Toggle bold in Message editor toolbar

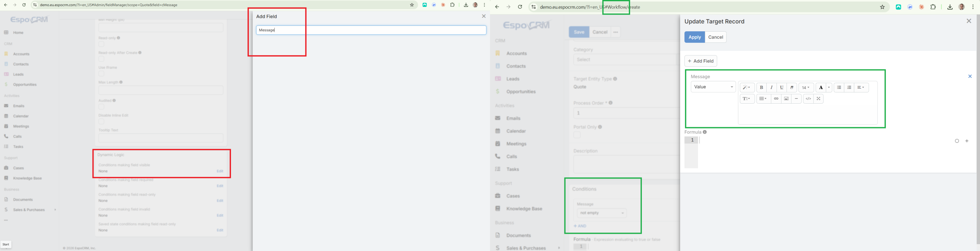click(x=761, y=88)
